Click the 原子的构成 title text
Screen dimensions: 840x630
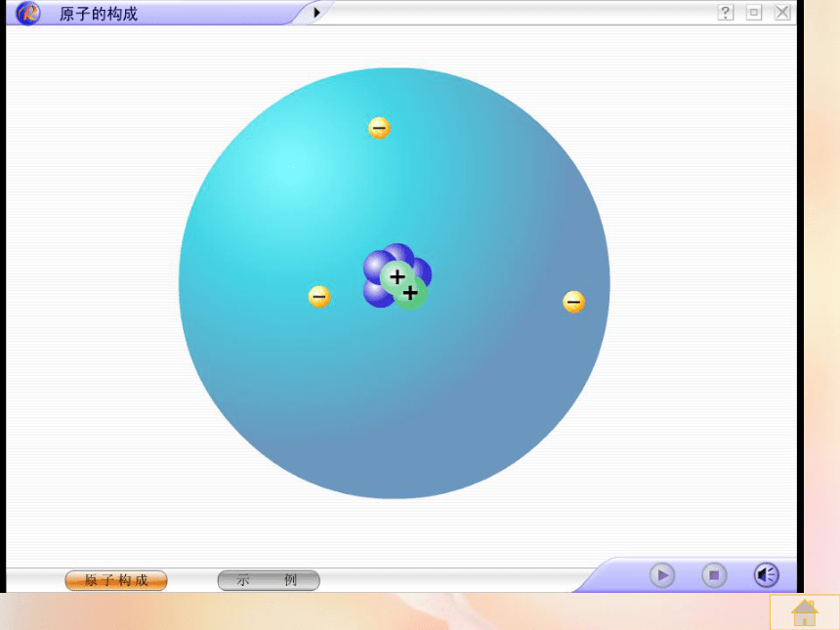point(99,14)
